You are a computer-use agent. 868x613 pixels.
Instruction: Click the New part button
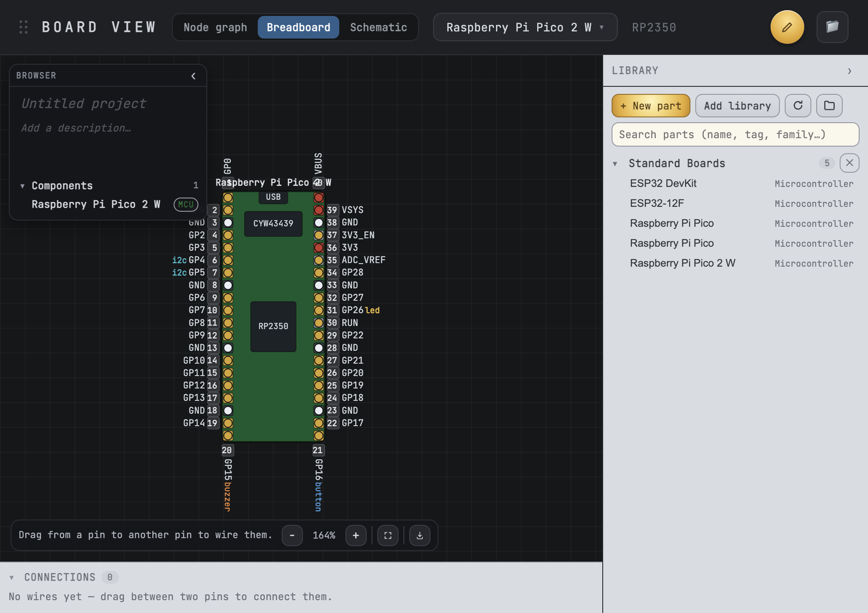pos(651,105)
